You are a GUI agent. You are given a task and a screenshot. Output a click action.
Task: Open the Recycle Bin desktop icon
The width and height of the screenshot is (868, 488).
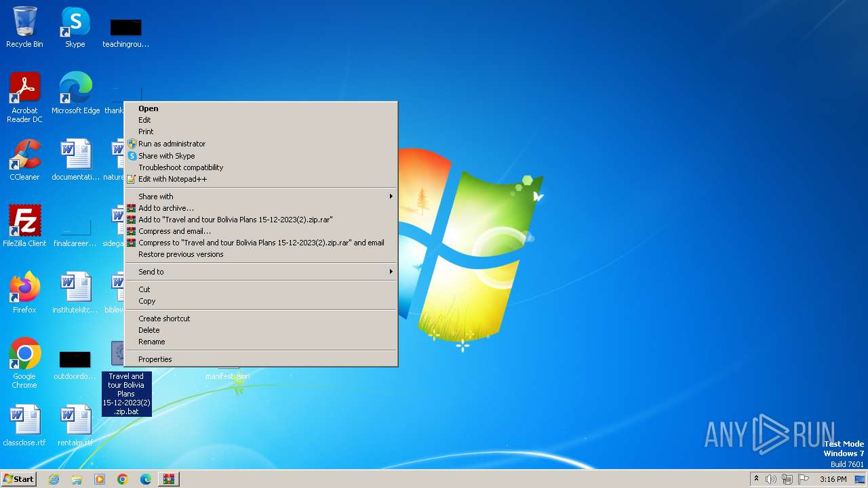24,27
